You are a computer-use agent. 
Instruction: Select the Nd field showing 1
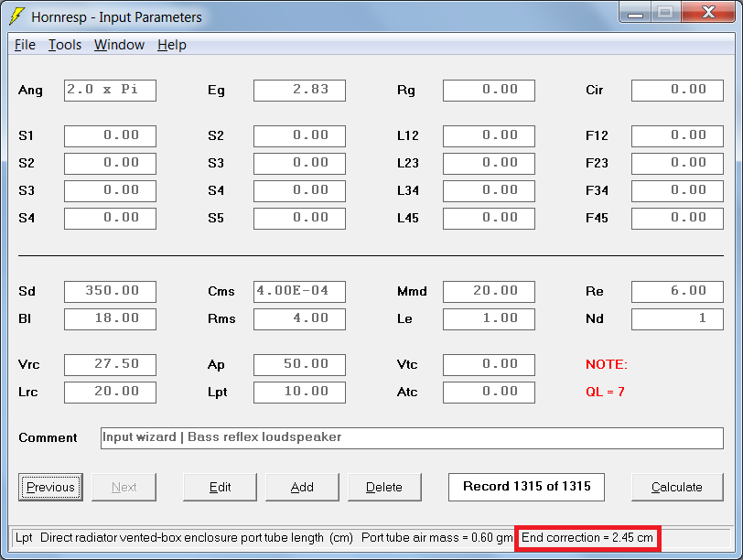click(678, 319)
